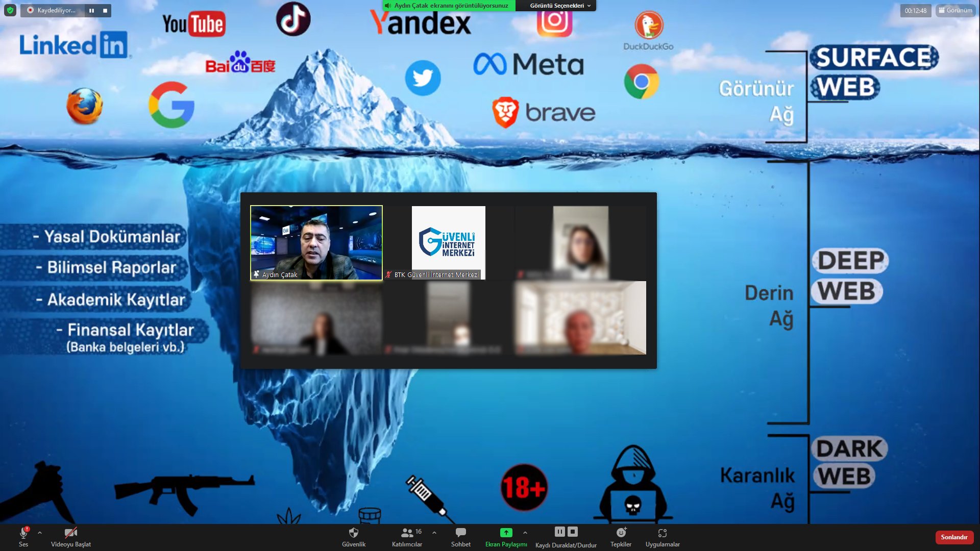Pause the recording in the top bar

[91, 10]
